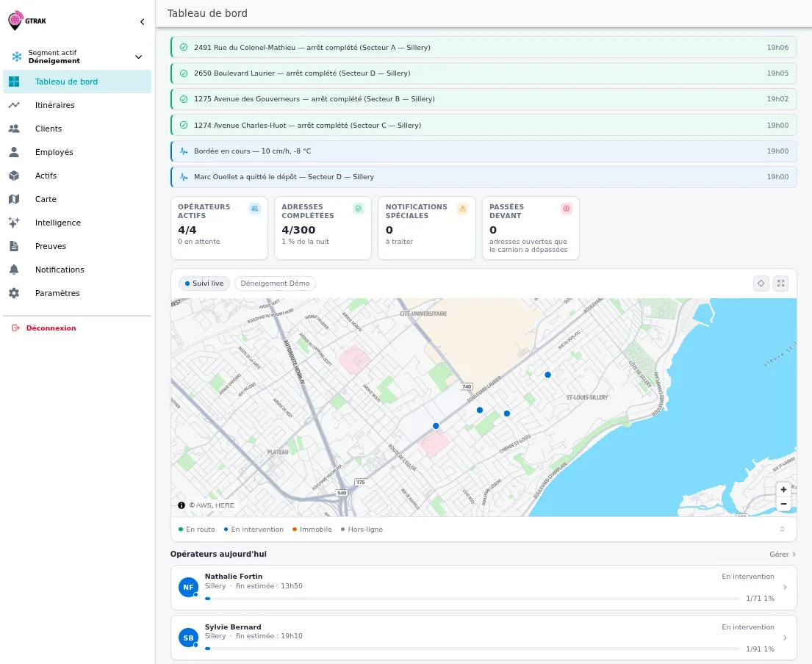
Task: Open the Carte page
Action: tap(77, 199)
